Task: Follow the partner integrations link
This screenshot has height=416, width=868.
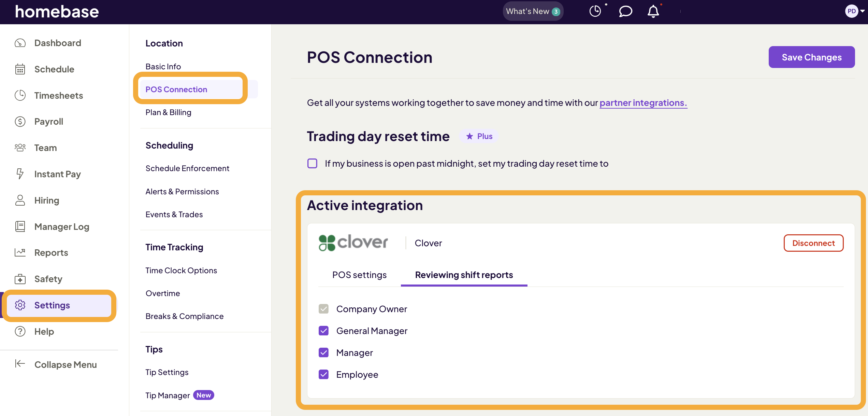Action: tap(643, 103)
